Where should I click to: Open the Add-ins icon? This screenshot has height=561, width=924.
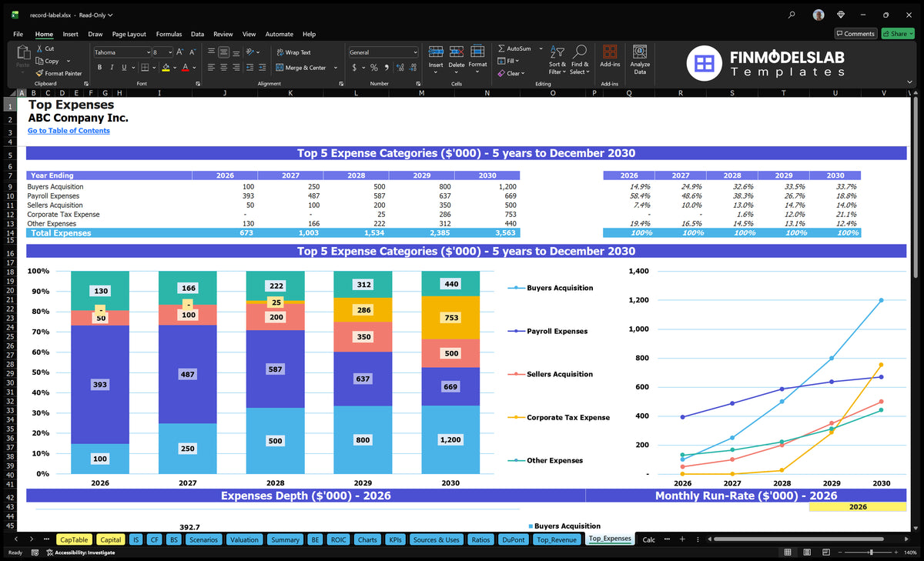pos(610,52)
